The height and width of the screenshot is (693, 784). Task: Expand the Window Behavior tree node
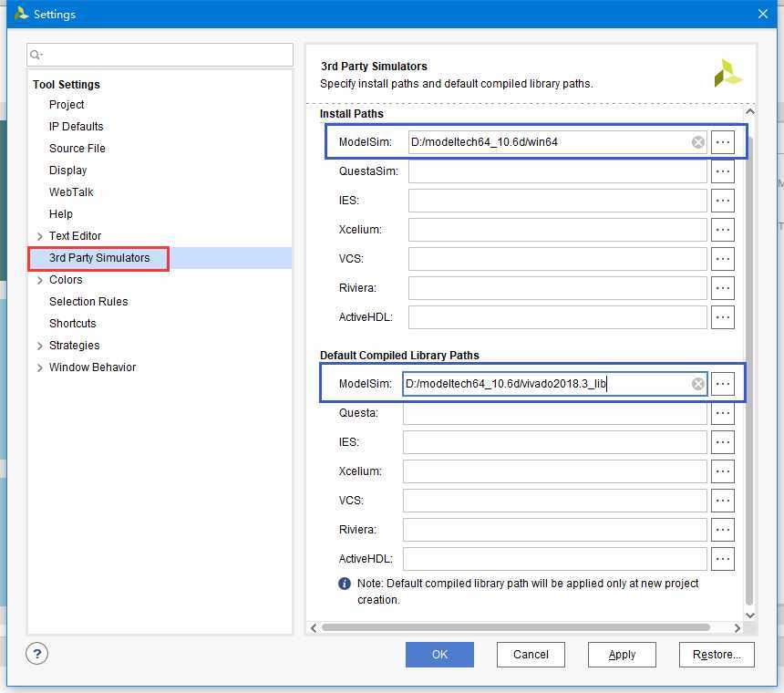[40, 367]
